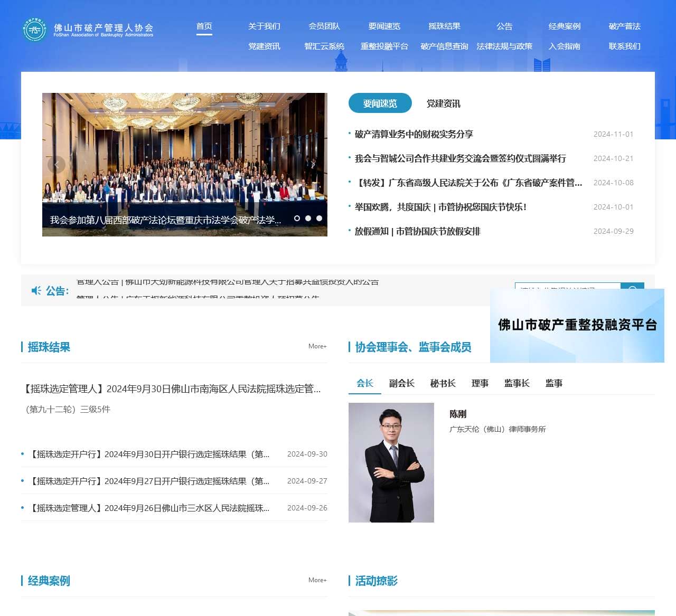676x616 pixels.
Task: Switch to 秘书长 tab
Action: pyautogui.click(x=443, y=383)
